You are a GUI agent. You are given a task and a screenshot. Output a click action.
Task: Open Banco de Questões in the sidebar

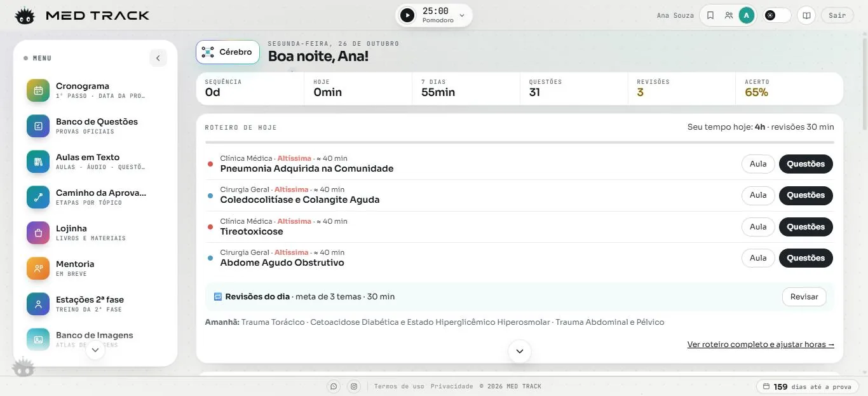(x=95, y=126)
